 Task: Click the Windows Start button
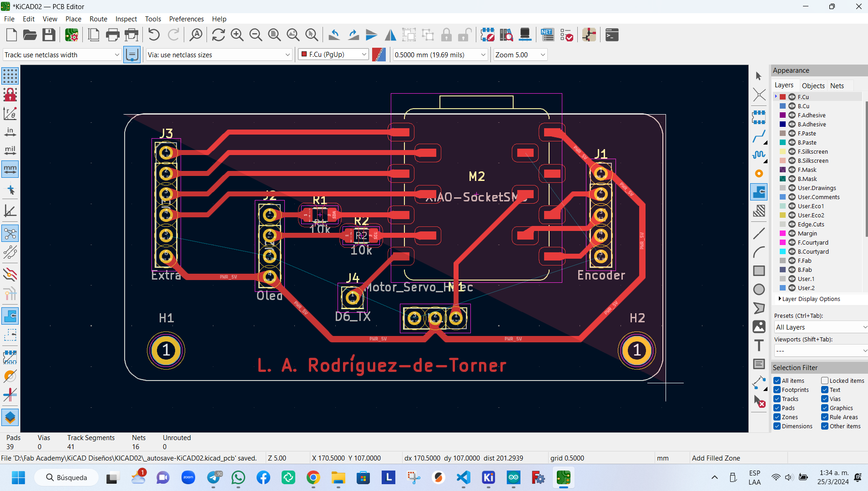coord(18,477)
